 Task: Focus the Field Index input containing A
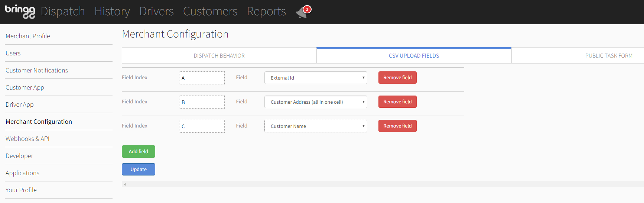click(x=202, y=78)
